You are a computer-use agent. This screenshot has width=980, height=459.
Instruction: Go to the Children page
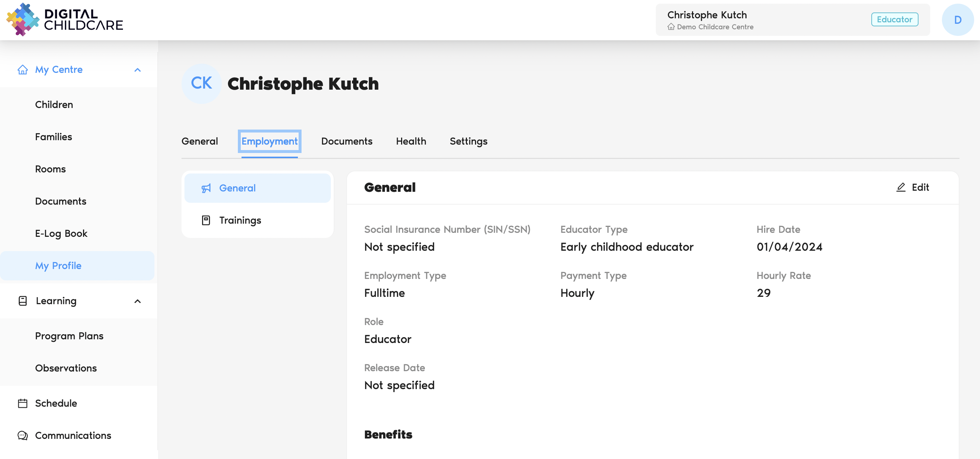click(54, 105)
